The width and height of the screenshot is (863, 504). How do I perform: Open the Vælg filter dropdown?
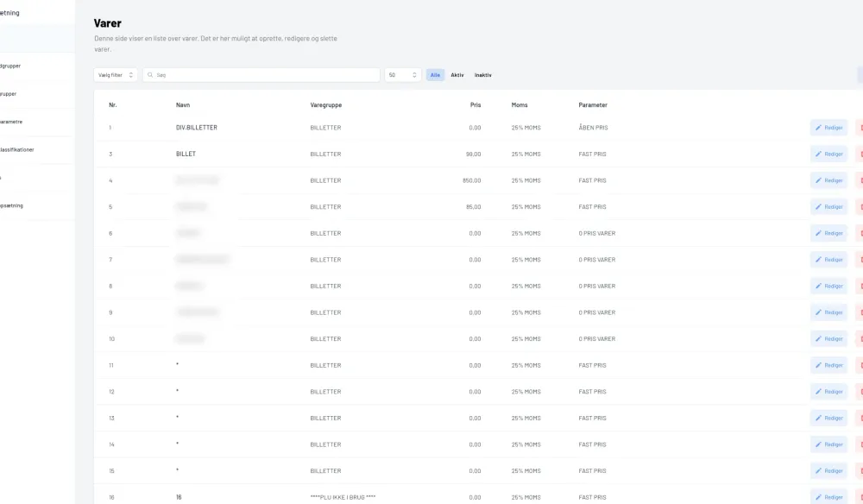pos(116,75)
